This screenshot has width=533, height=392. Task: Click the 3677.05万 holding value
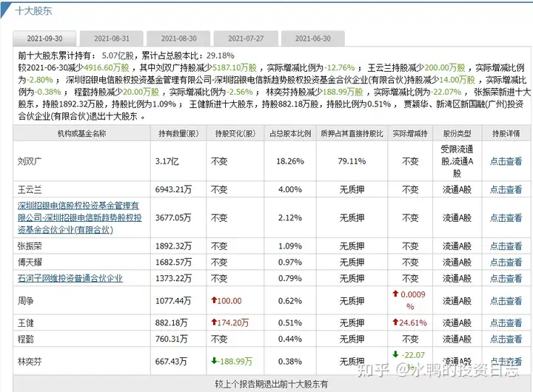pos(173,217)
